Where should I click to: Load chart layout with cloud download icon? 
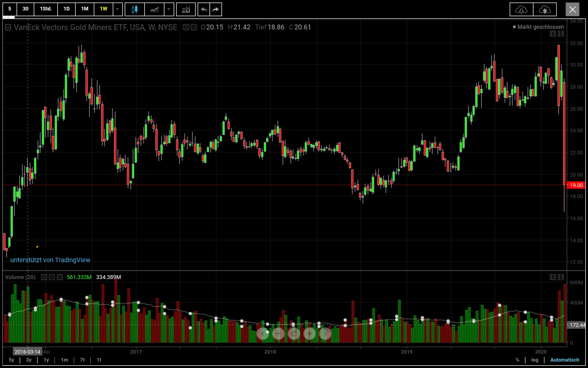[521, 10]
